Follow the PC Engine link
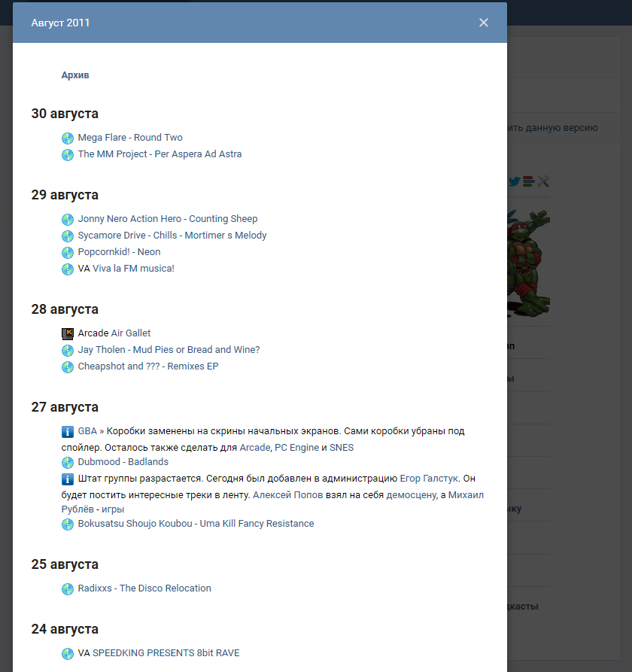Screen dimensions: 632x672 click(296, 448)
